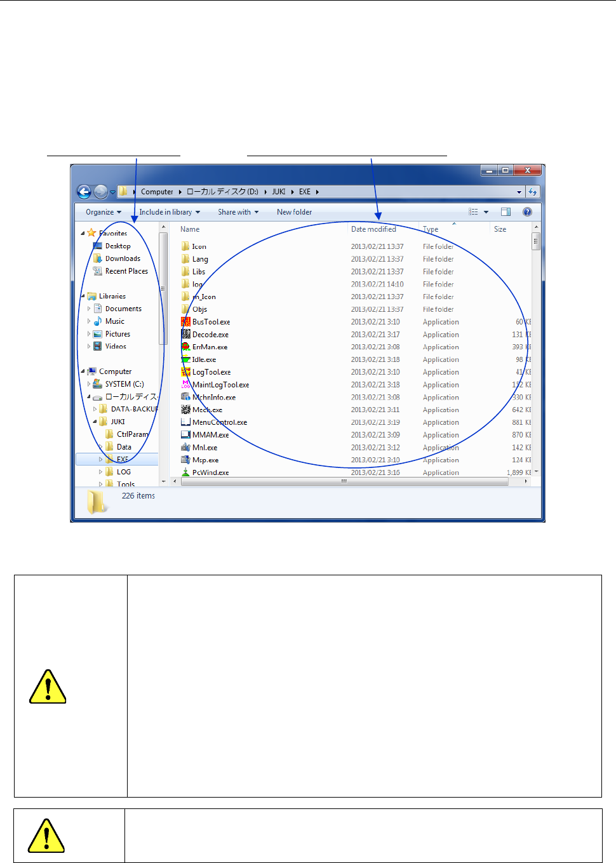Expand the Pictures library

pyautogui.click(x=89, y=334)
